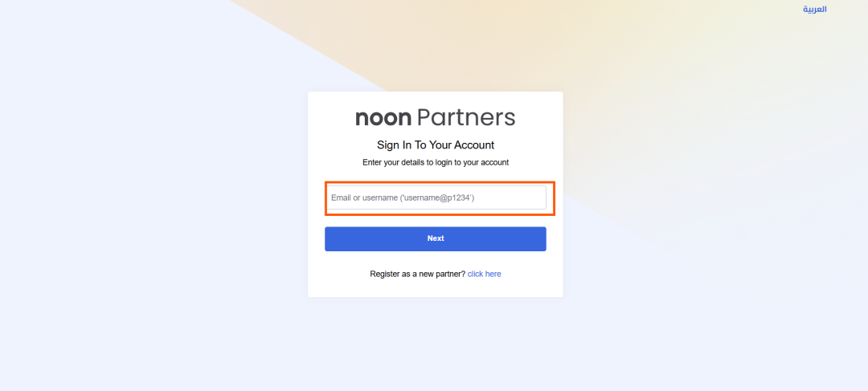Image resolution: width=868 pixels, height=391 pixels.
Task: Click the noon Partners logo
Action: pos(435,117)
